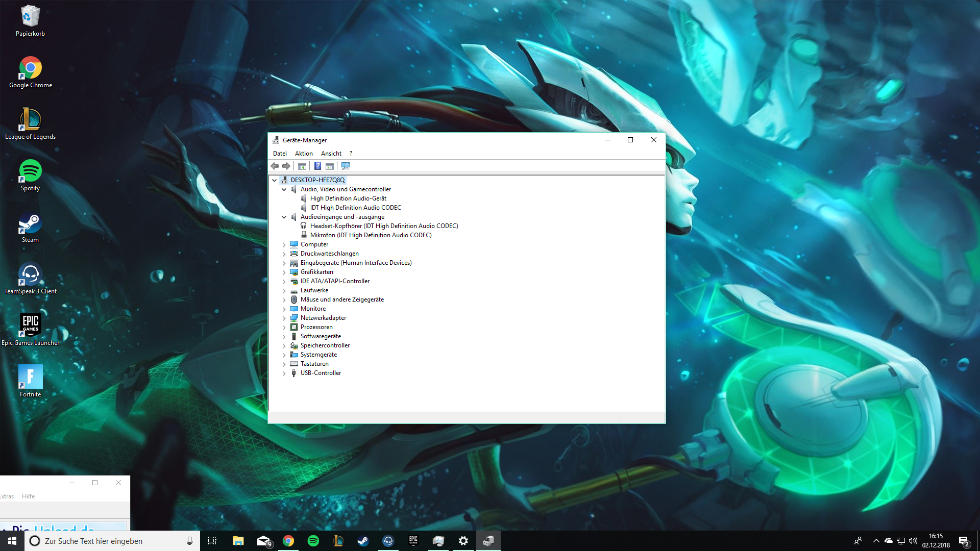Collapse Audio, Video und Gamecontroller node
The height and width of the screenshot is (551, 980).
[284, 189]
